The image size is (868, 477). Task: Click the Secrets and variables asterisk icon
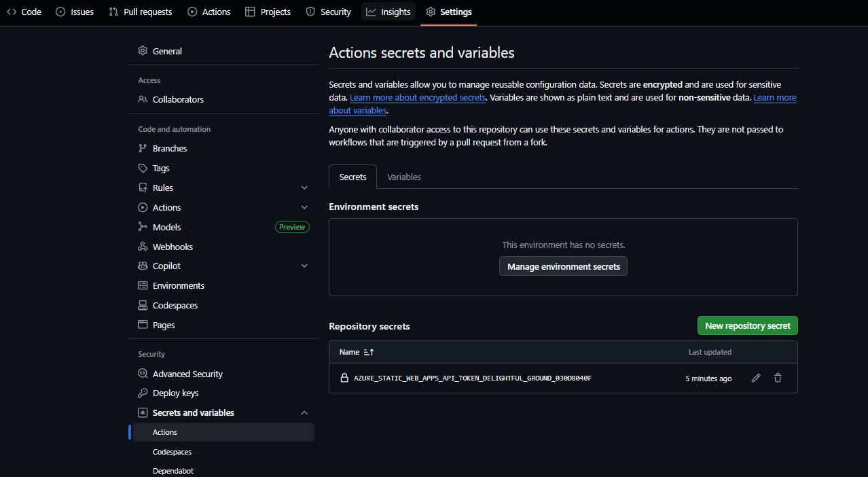point(143,412)
